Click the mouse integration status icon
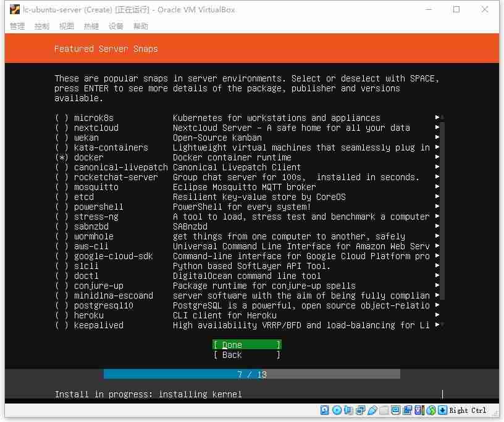This screenshot has height=422, width=504. pos(431,410)
